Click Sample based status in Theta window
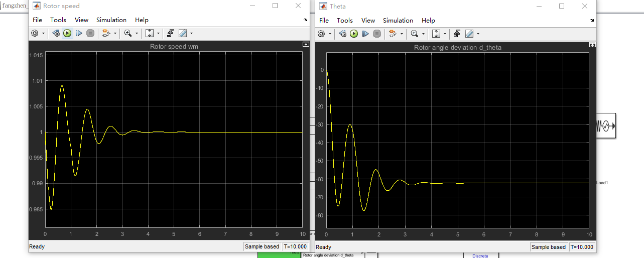 [549, 247]
